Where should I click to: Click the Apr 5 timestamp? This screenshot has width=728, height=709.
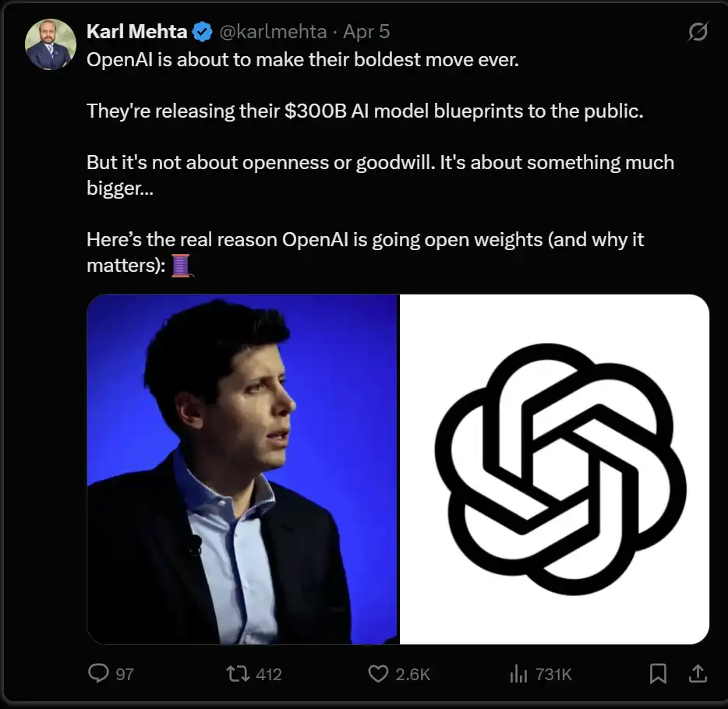[x=366, y=32]
